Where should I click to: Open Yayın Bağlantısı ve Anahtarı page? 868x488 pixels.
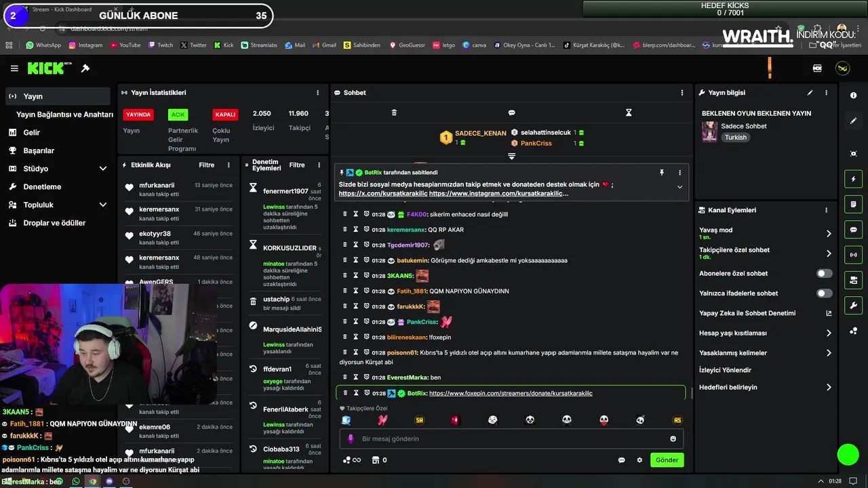64,115
